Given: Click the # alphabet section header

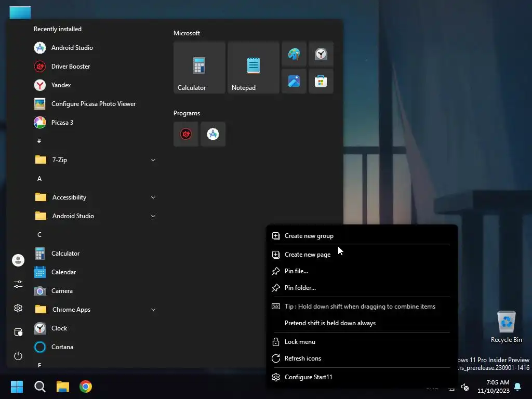Looking at the screenshot, I should click(x=39, y=141).
